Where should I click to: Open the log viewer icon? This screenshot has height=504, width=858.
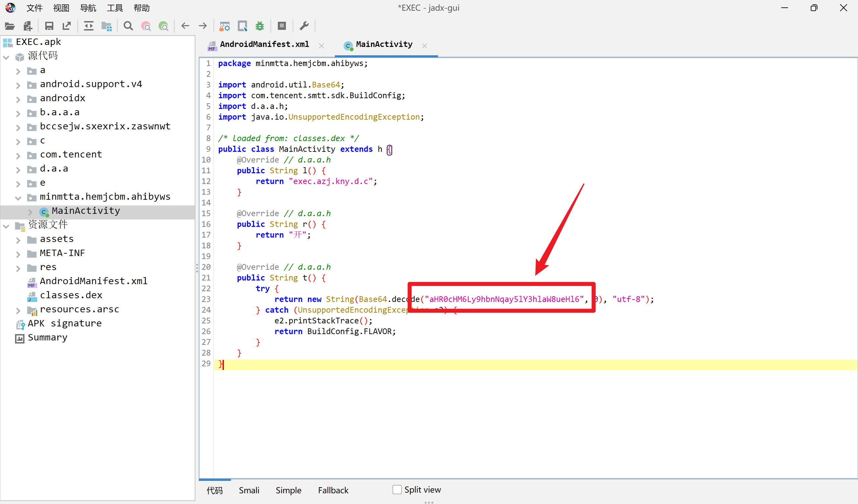click(x=282, y=26)
